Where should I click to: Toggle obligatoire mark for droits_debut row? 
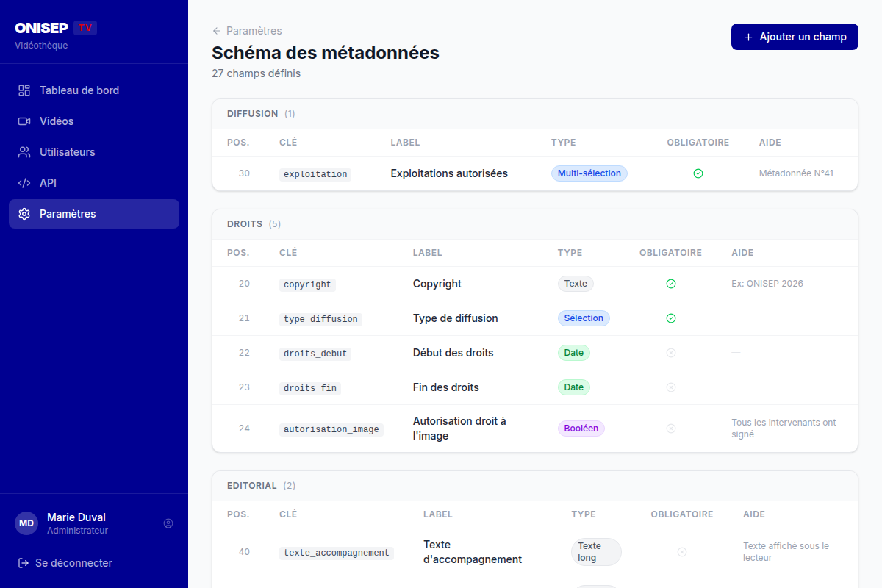[x=670, y=353]
